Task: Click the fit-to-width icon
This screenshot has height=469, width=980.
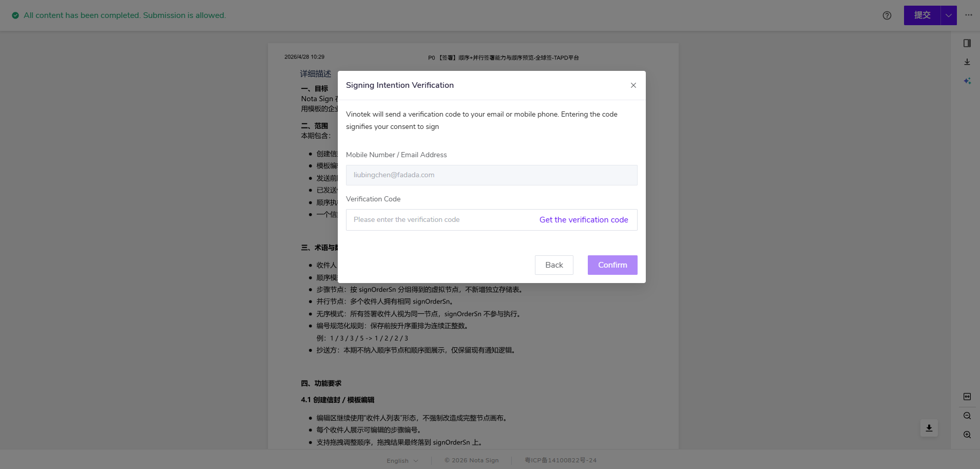Action: point(967,397)
